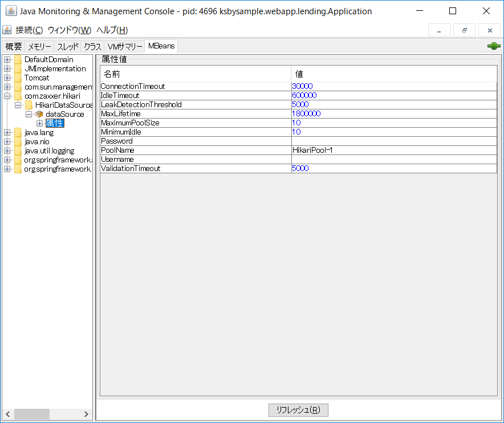Expand the com.sun.management node
The image size is (504, 423).
[x=7, y=87]
